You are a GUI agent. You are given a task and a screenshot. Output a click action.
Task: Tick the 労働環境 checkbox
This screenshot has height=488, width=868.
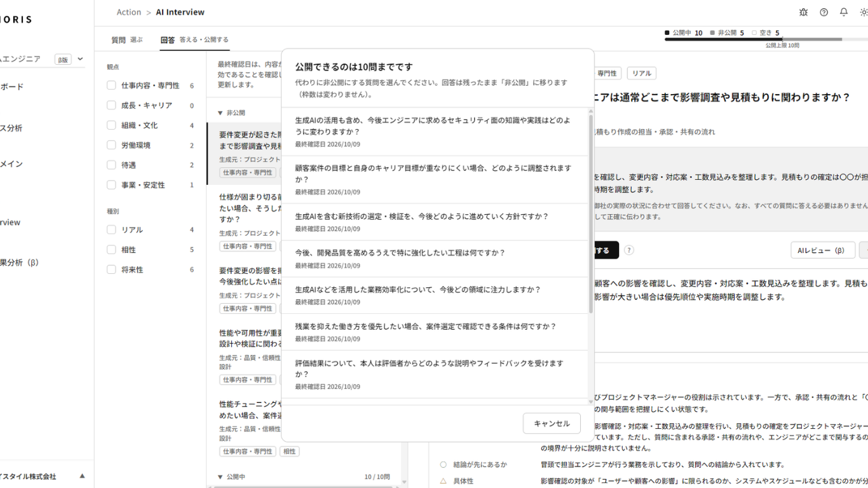[x=111, y=146]
